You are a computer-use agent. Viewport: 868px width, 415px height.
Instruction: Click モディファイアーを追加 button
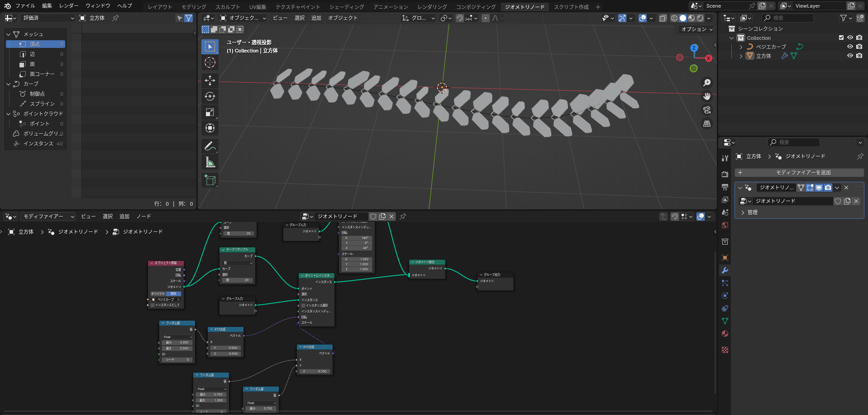coord(799,173)
